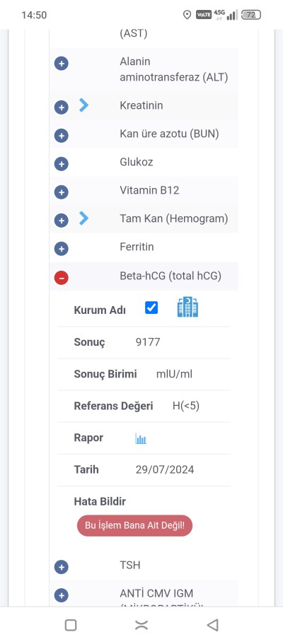
Task: Collapse the Beta-hCG (total hCG) row
Action: coord(62,278)
